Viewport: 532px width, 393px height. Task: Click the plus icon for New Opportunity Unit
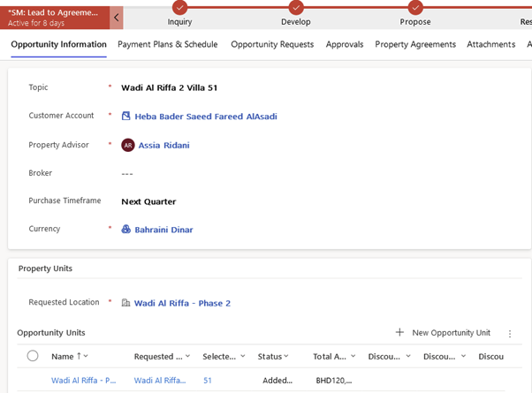pyautogui.click(x=399, y=333)
